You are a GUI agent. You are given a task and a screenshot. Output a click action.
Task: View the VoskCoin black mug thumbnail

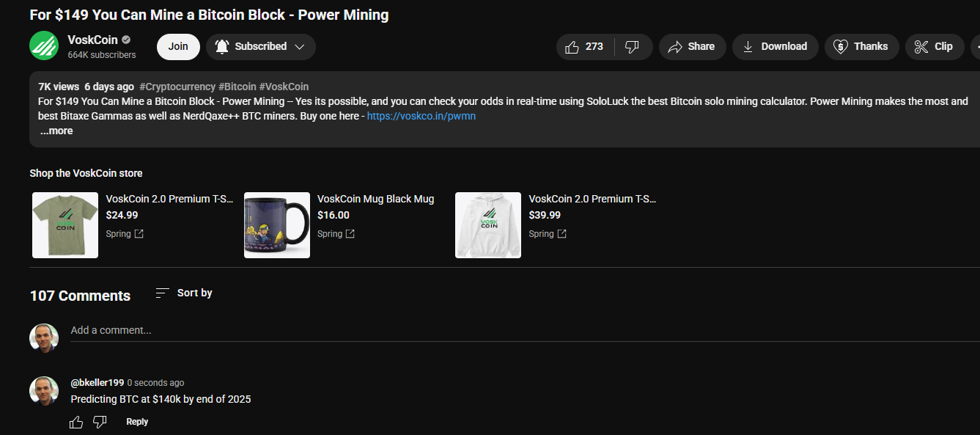(x=277, y=225)
